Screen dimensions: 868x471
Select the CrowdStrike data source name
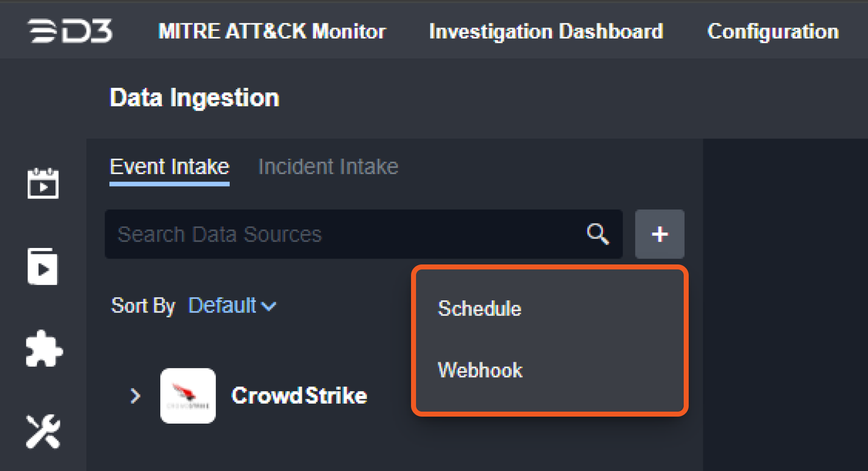coord(299,396)
